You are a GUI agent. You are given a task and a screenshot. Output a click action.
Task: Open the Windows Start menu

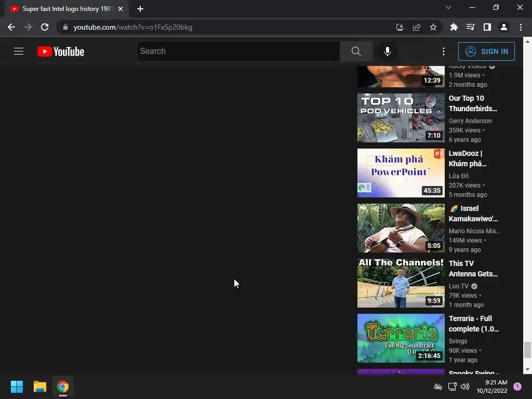point(17,387)
